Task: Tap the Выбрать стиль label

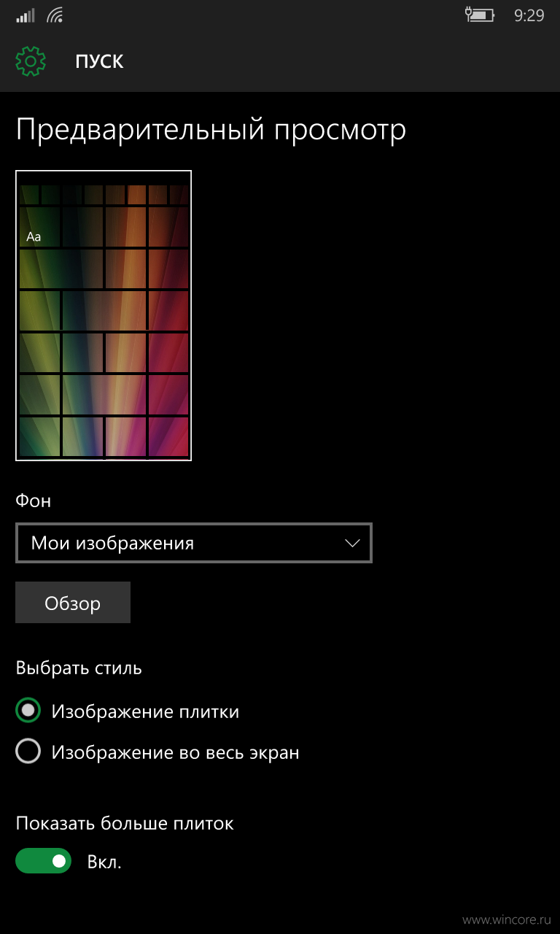Action: coord(79,668)
